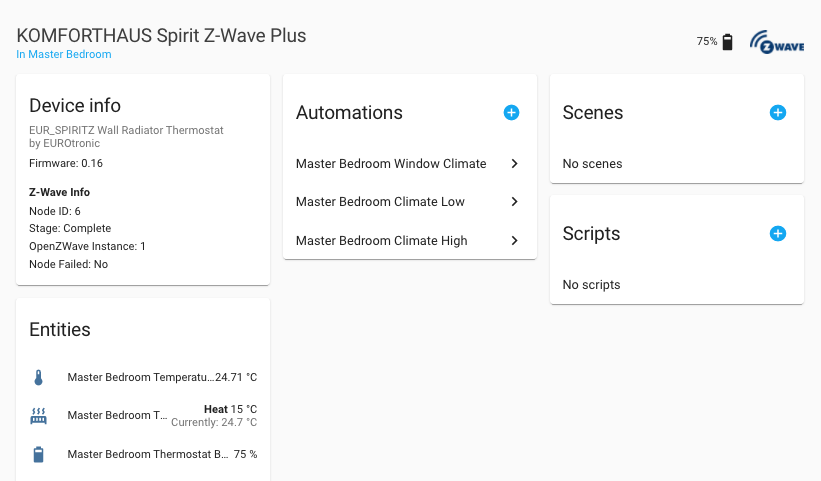Click the Automations card heading
This screenshot has width=821, height=481.
point(349,113)
